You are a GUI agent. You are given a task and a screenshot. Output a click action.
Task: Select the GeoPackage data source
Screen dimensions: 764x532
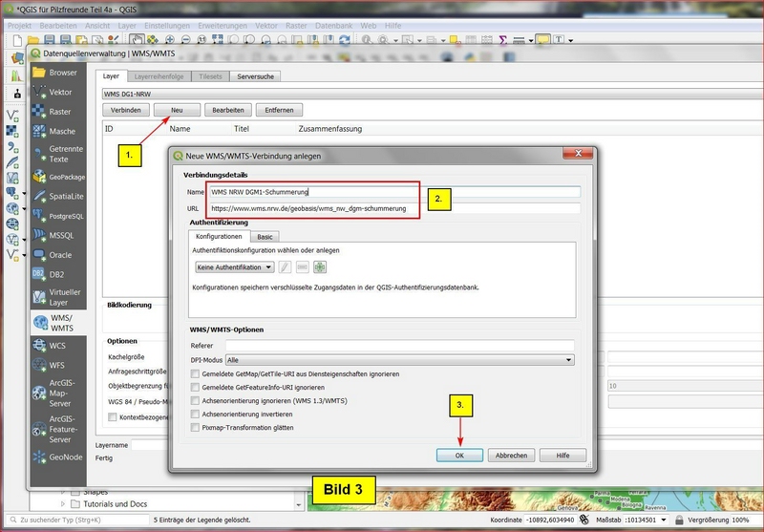[x=58, y=177]
